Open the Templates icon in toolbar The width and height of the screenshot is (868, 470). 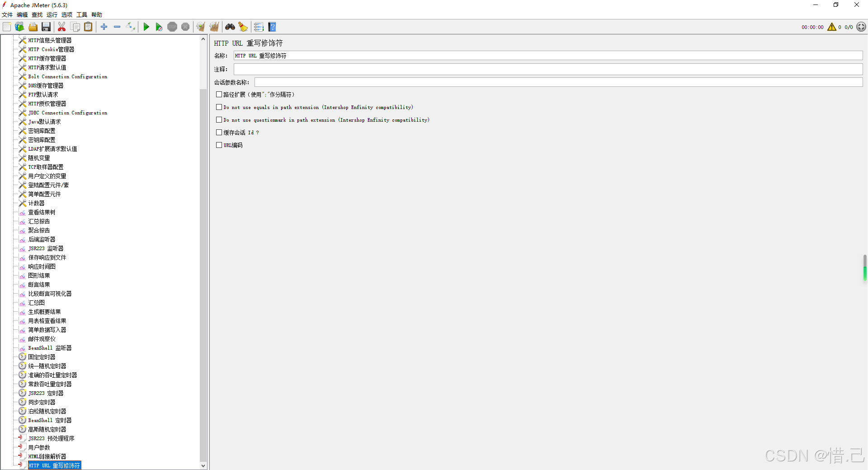pos(19,27)
